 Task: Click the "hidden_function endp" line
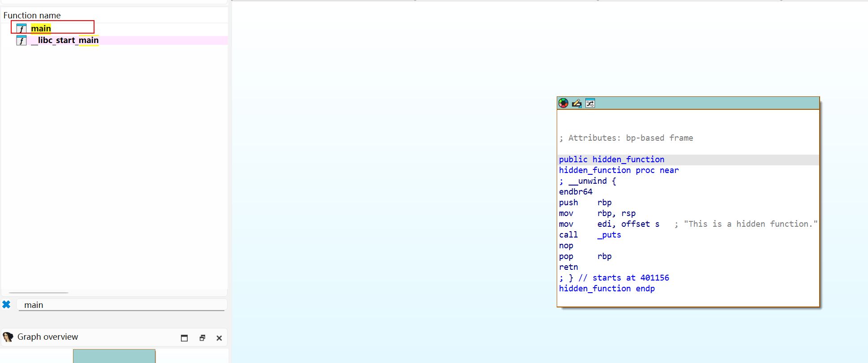(x=607, y=289)
